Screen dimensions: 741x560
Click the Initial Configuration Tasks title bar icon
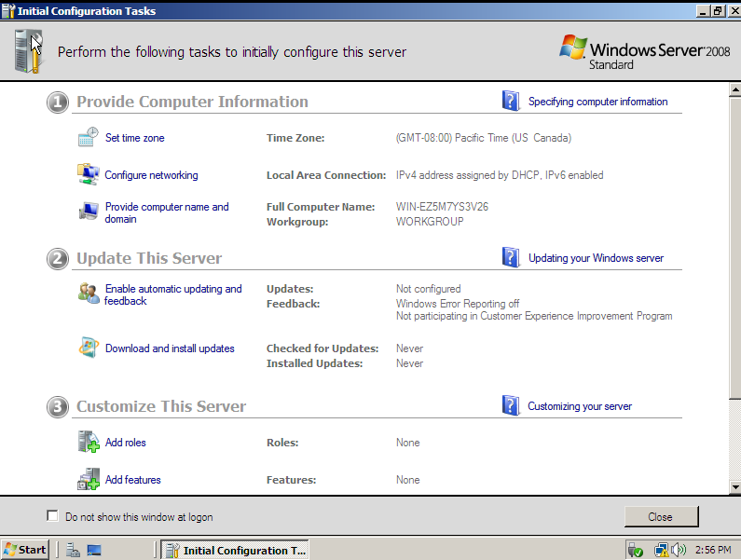click(8, 10)
